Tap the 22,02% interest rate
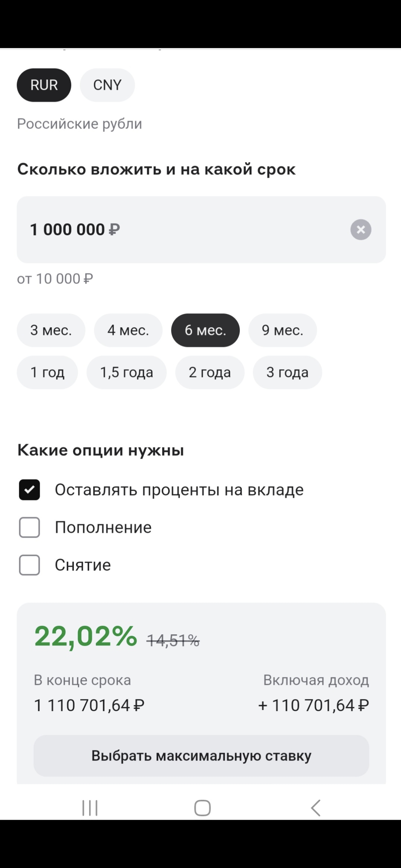Viewport: 401px width, 868px height. 86,636
